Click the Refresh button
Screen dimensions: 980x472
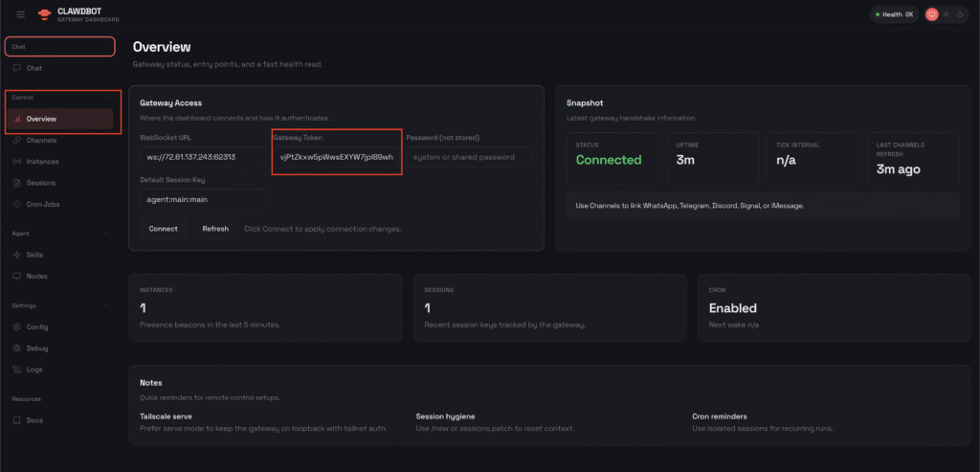point(215,229)
